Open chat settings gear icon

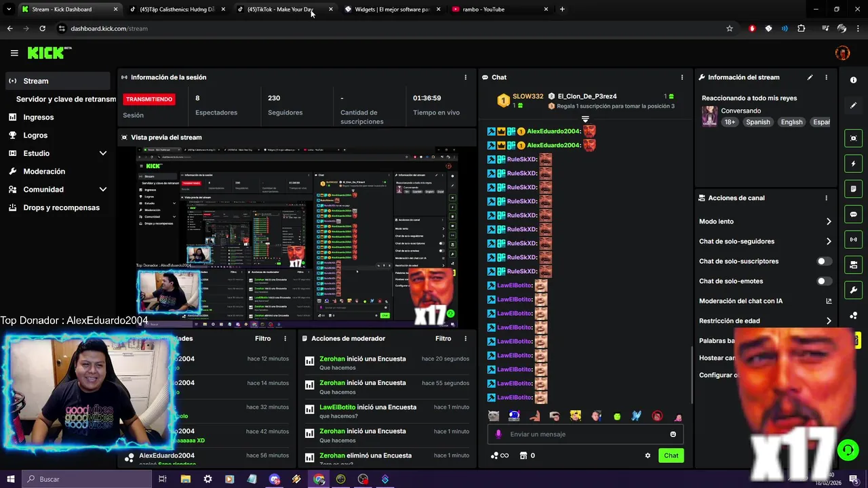(648, 455)
